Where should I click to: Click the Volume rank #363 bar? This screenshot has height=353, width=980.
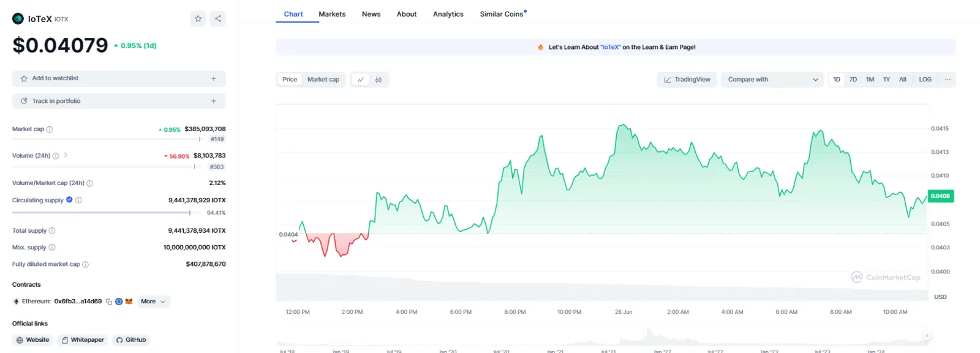(107, 167)
